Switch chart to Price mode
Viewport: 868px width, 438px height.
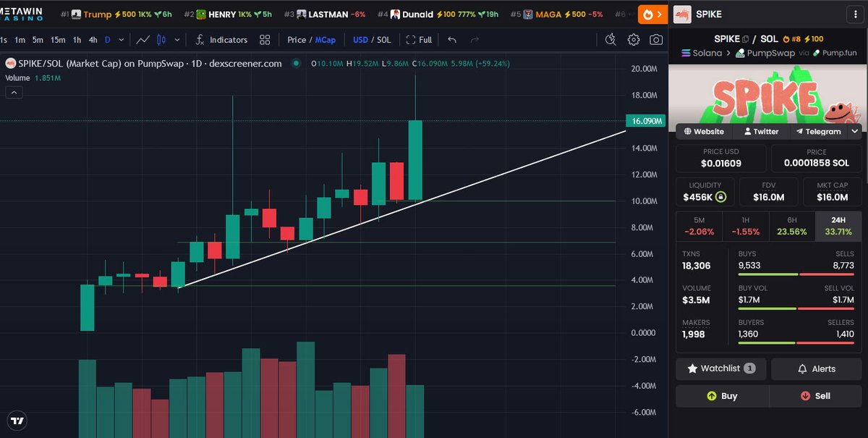click(297, 40)
